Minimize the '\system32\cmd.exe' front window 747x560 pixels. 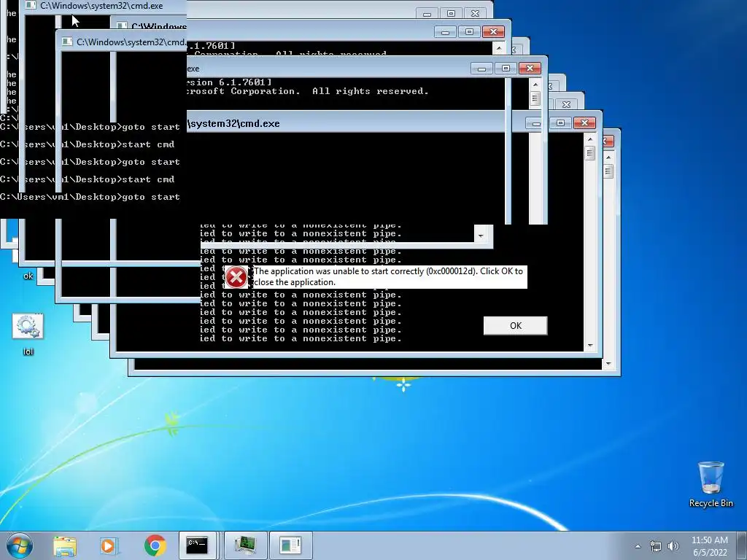536,123
